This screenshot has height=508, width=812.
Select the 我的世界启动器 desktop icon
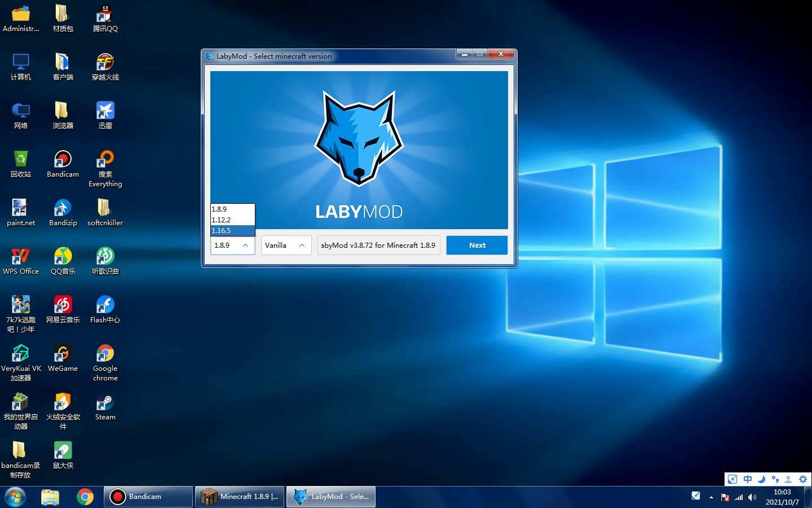pos(21,411)
